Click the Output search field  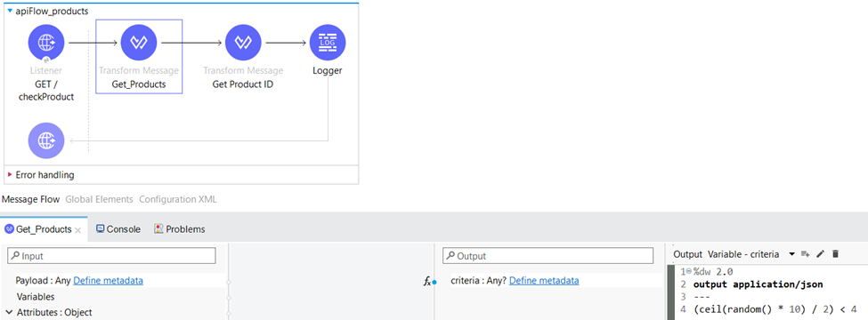point(548,256)
